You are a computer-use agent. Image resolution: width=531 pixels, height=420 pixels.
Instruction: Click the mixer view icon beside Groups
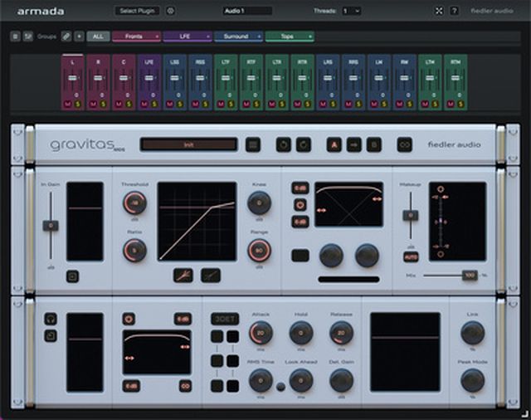point(27,37)
